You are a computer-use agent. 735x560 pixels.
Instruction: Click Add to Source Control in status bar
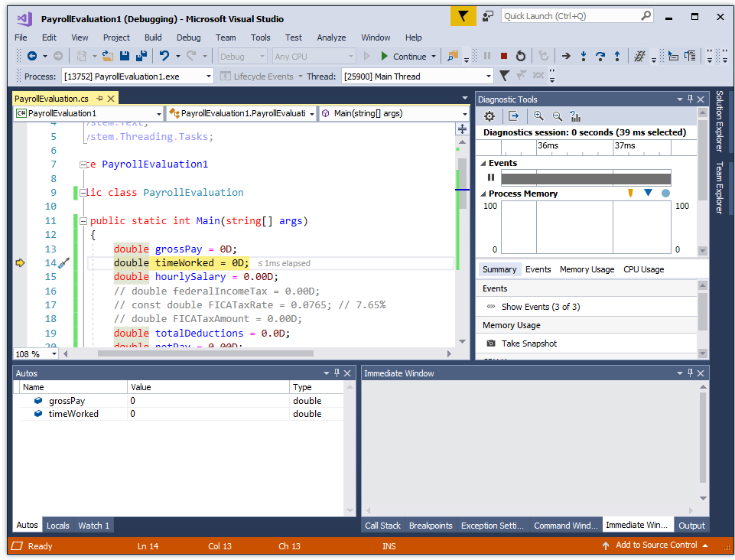[x=655, y=545]
